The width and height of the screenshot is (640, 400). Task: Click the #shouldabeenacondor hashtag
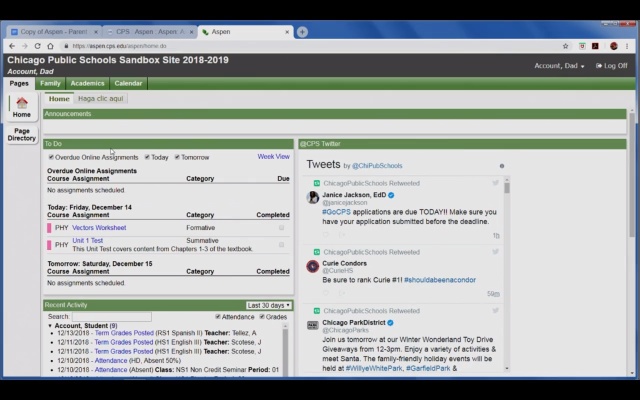(x=440, y=280)
